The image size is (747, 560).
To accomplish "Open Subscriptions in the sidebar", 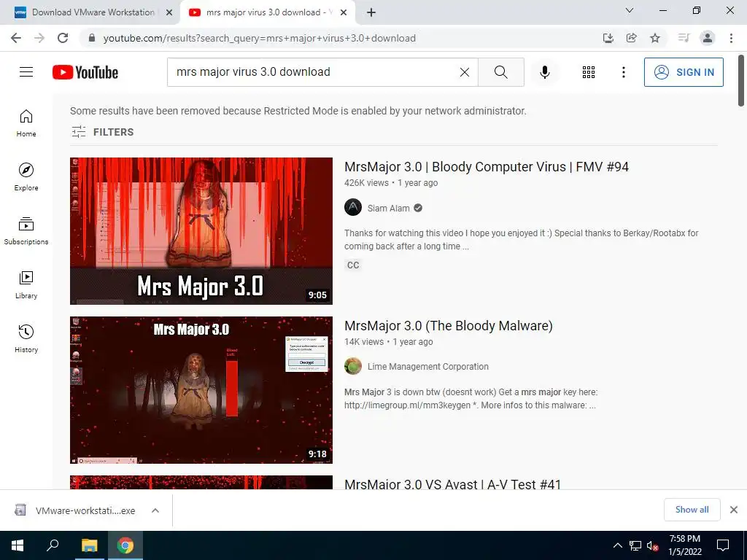I will (x=26, y=231).
